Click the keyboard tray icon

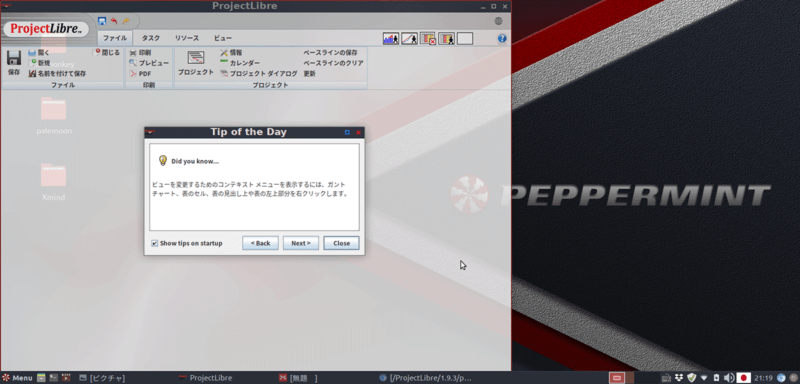click(667, 378)
